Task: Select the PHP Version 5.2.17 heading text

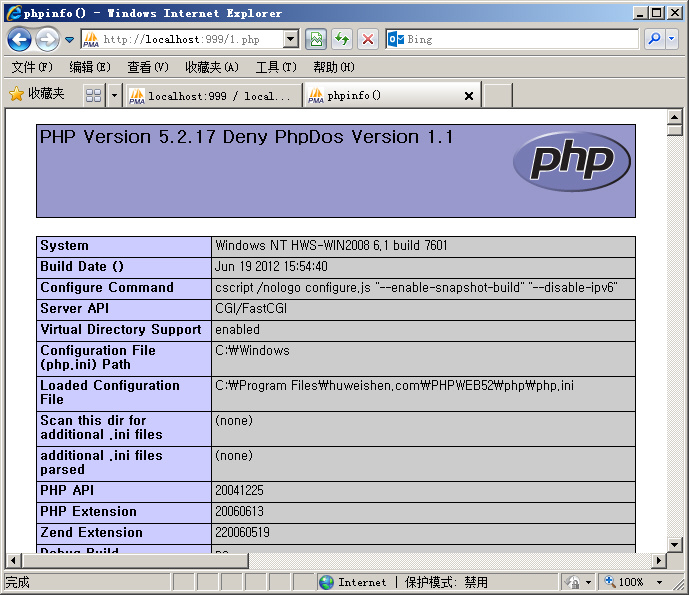Action: [246, 137]
